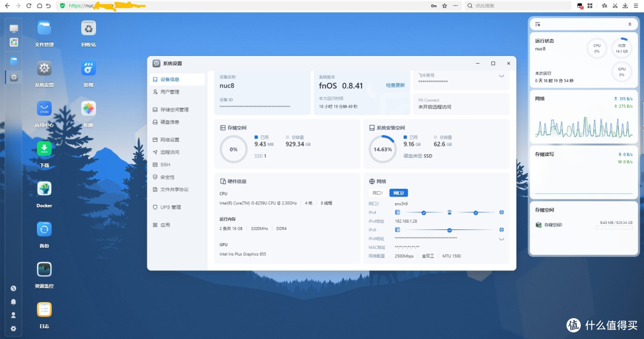Open the bottom gear icon in dock
This screenshot has height=339, width=644.
coord(14,329)
